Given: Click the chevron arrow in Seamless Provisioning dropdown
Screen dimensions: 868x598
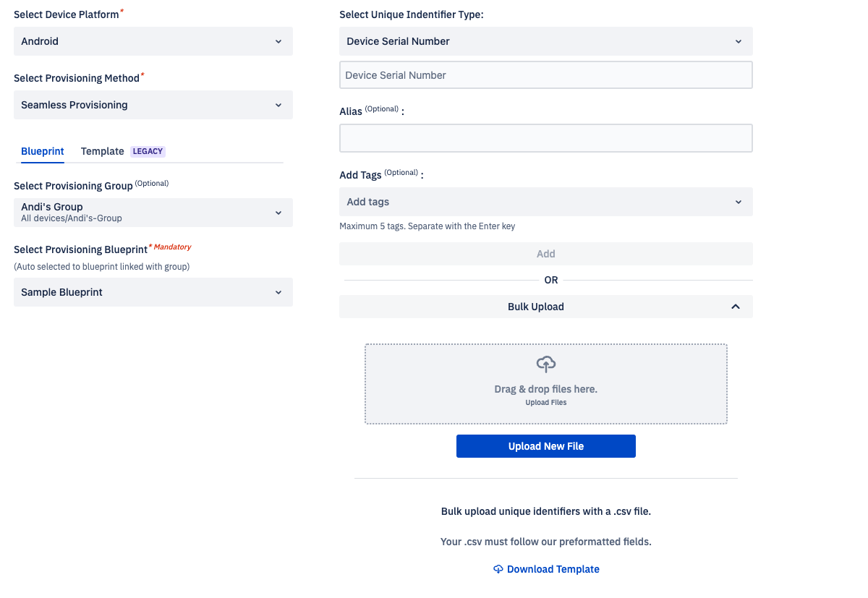Looking at the screenshot, I should (278, 105).
